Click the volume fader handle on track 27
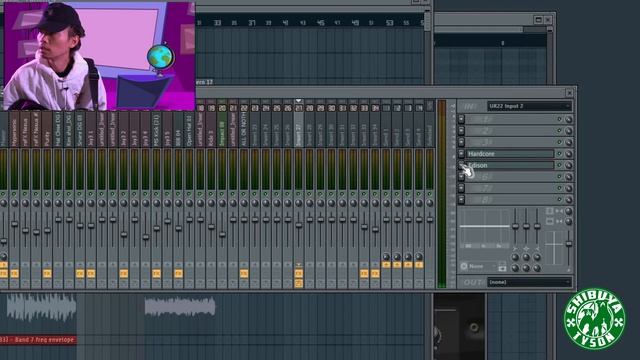 click(x=299, y=225)
